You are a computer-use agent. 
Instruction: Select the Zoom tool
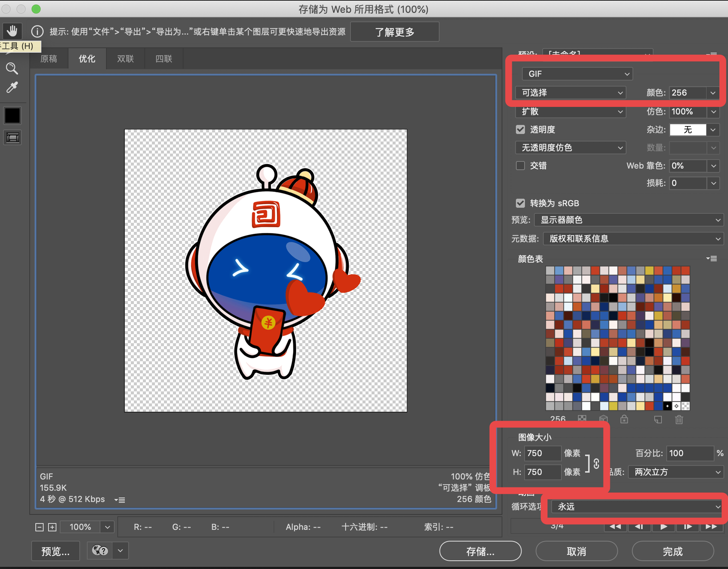12,68
